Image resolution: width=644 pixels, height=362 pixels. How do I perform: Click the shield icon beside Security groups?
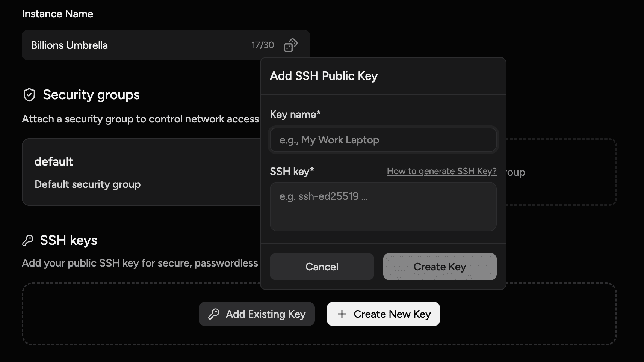pyautogui.click(x=29, y=95)
